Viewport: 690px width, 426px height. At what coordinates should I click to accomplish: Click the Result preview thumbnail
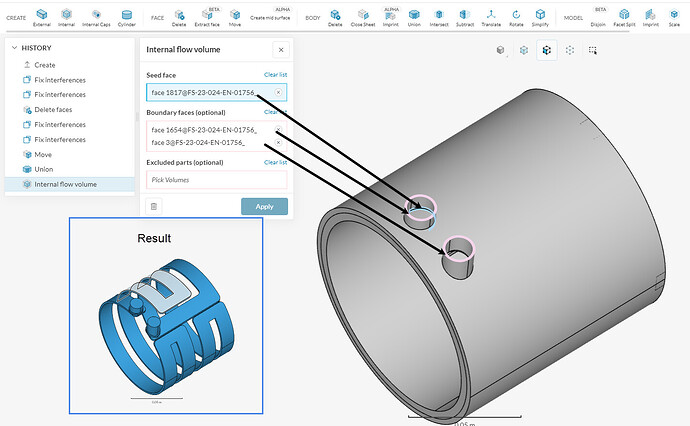click(166, 316)
